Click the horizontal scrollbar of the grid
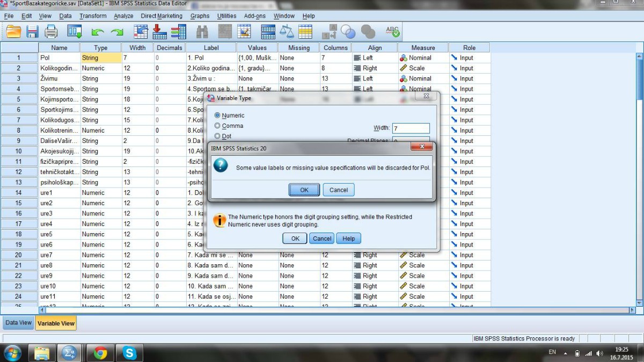 tap(336, 310)
